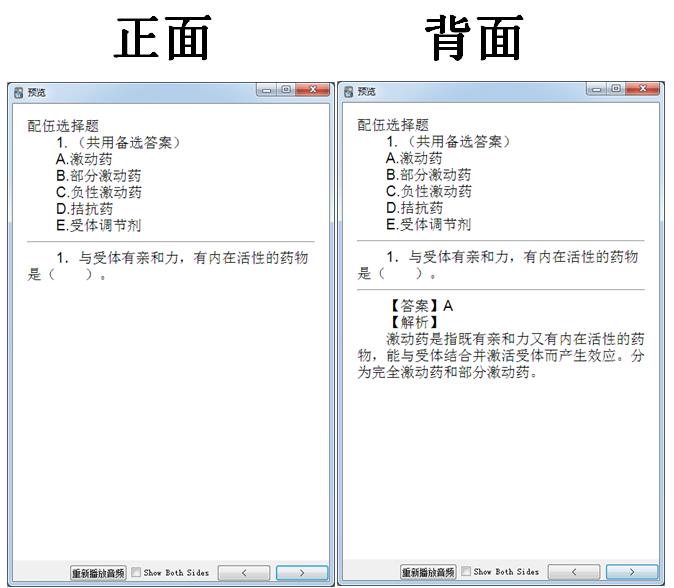Viewport: 674px width, 588px height.
Task: Click 预览 title of right window
Action: [367, 92]
